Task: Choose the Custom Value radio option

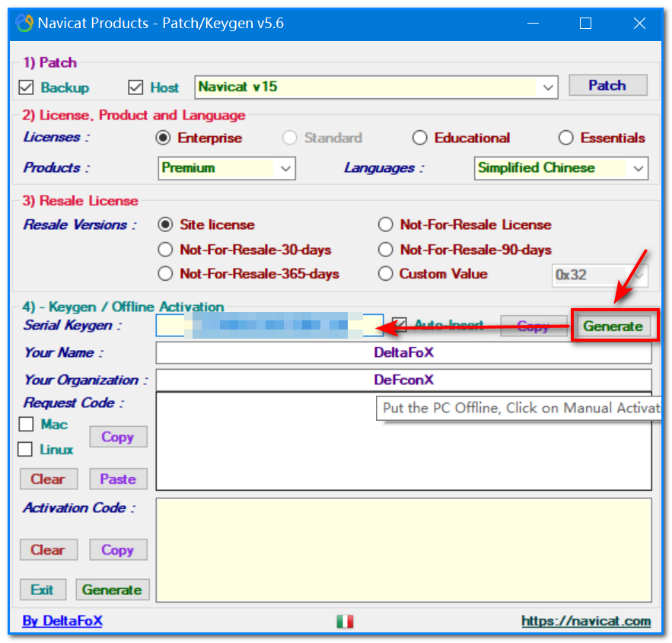Action: pos(386,274)
